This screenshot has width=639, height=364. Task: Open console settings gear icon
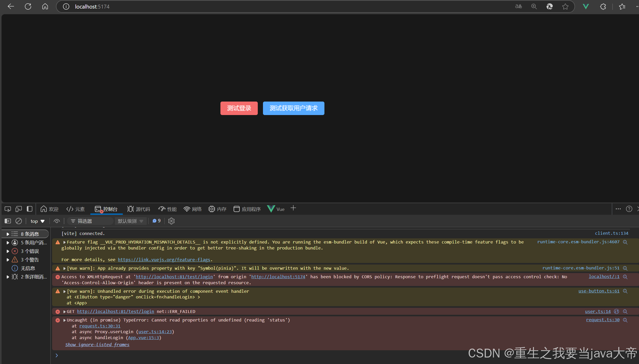click(x=171, y=221)
